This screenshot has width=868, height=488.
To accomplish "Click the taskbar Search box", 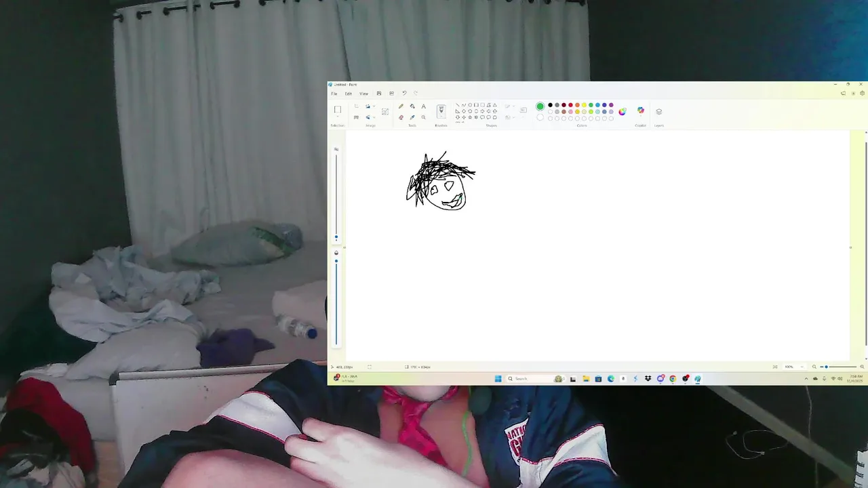I will [x=537, y=379].
